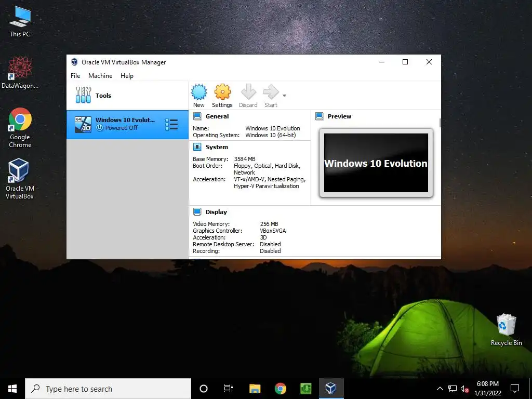Open the General section header link
Image resolution: width=532 pixels, height=399 pixels.
click(x=217, y=116)
